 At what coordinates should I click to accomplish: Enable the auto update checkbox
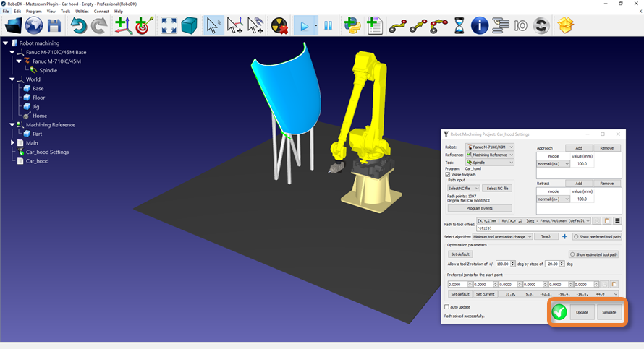[x=447, y=307]
